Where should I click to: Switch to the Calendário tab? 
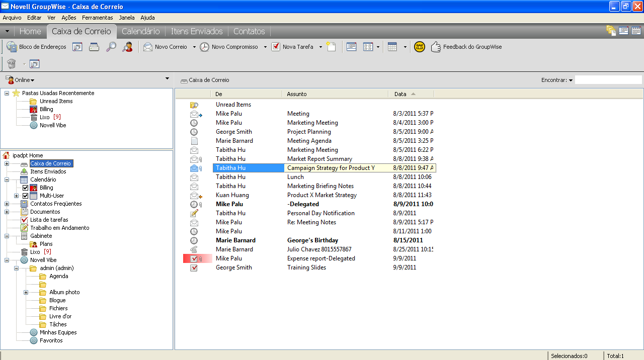pos(141,31)
